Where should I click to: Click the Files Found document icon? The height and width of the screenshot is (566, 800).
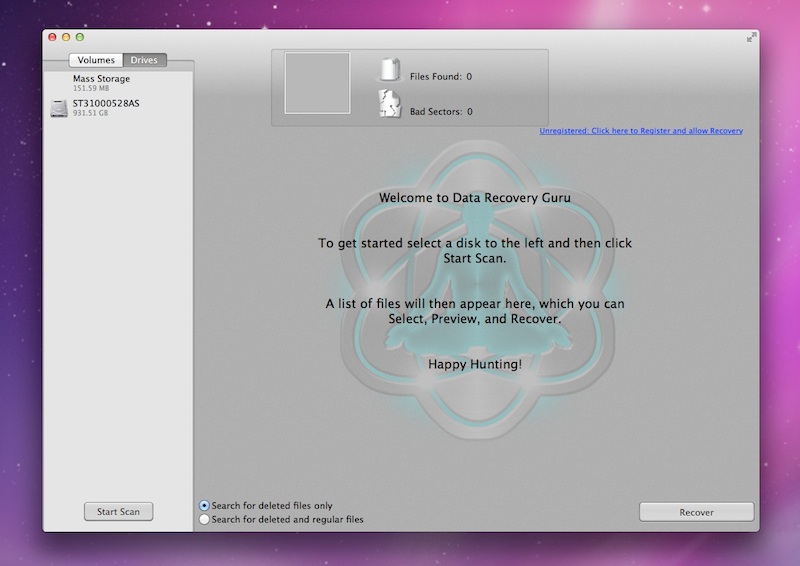(389, 70)
